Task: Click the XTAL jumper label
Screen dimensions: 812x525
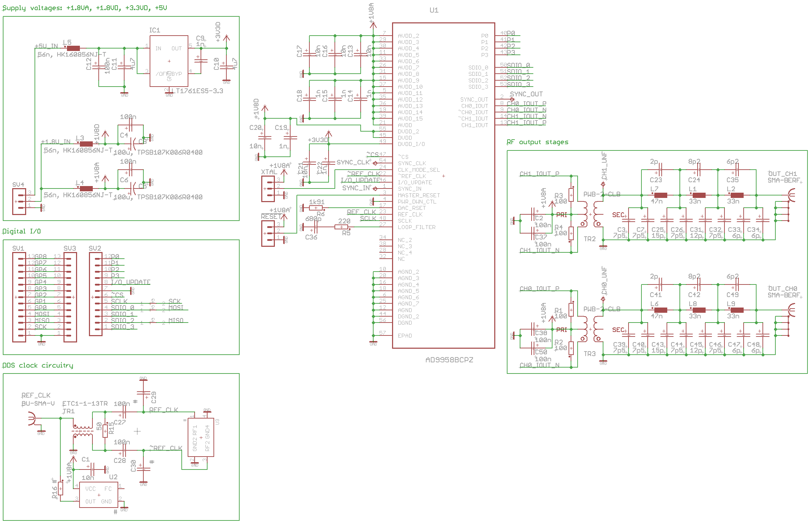Action: tap(269, 172)
